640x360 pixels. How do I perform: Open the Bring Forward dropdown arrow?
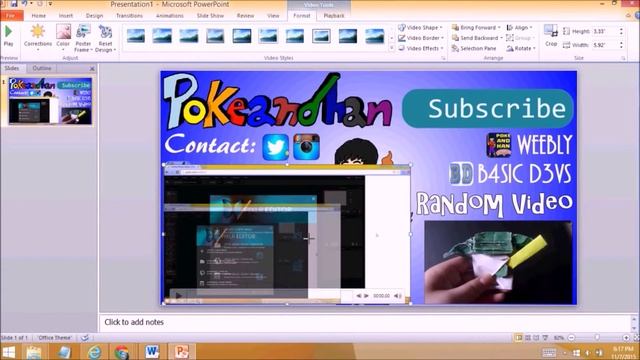tap(499, 27)
